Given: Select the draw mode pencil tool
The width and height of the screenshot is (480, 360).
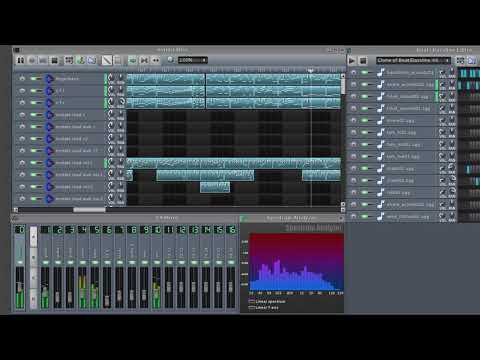Looking at the screenshot, I should coord(107,60).
